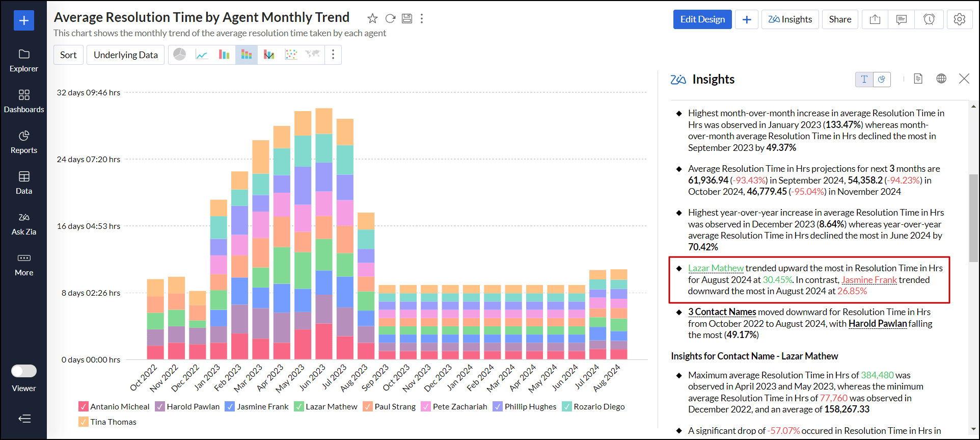Image resolution: width=980 pixels, height=440 pixels.
Task: Follow the Jasmine Frank insight link
Action: 869,280
